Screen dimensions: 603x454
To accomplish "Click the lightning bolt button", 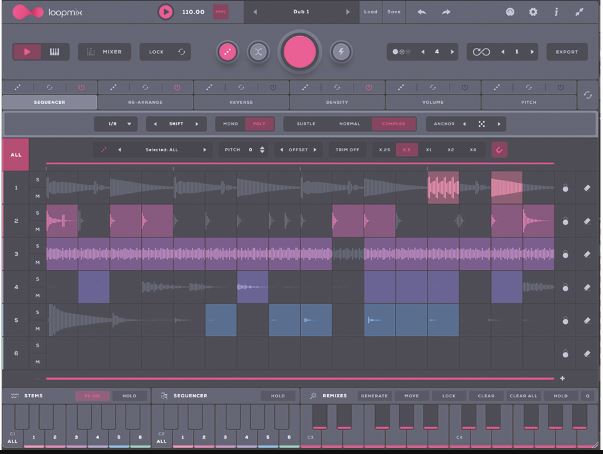I will 341,52.
